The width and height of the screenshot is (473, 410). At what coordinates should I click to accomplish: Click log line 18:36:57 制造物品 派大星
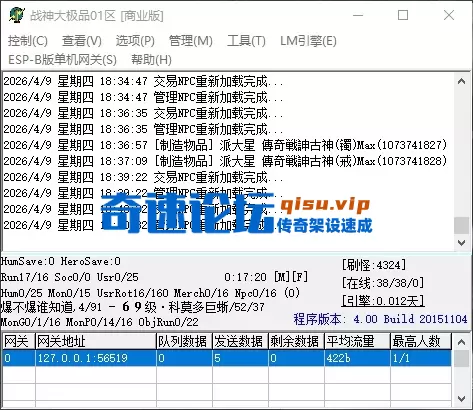225,145
